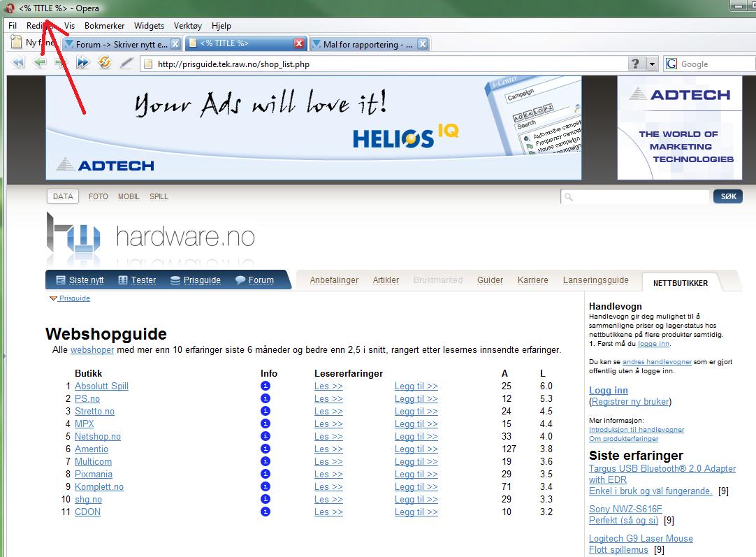Open 'Introduksjon til handlevogner' link
This screenshot has height=557, width=756.
(637, 429)
